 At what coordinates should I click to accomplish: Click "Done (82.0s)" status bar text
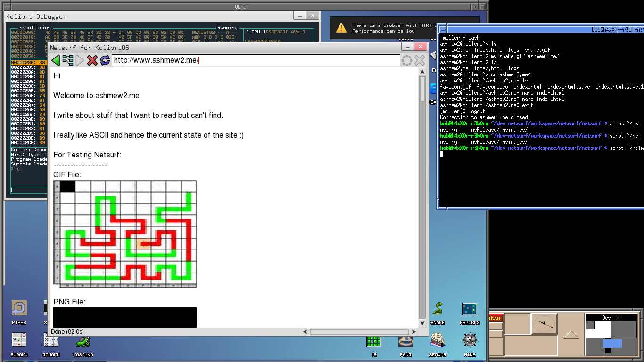point(67,332)
